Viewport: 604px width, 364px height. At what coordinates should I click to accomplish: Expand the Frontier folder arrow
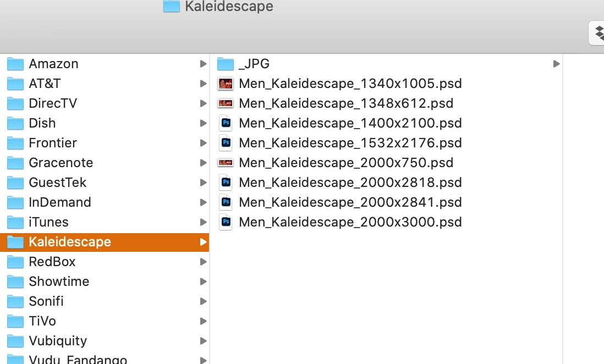tap(203, 143)
